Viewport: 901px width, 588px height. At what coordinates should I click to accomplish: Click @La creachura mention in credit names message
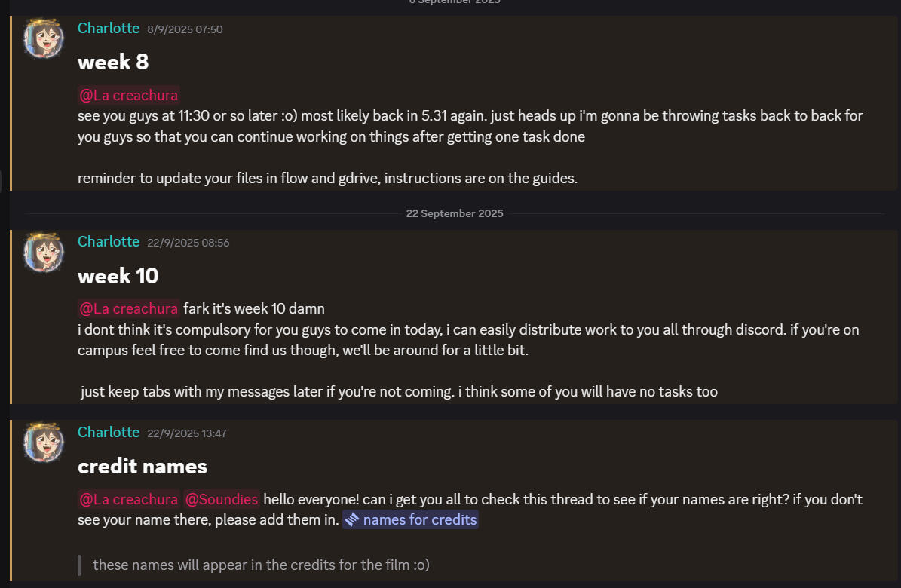pyautogui.click(x=128, y=499)
